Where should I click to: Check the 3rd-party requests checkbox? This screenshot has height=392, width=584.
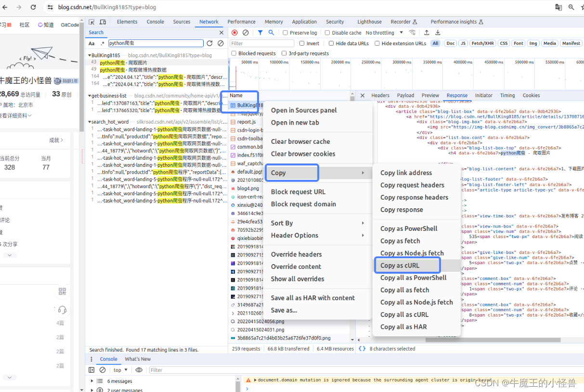point(284,53)
